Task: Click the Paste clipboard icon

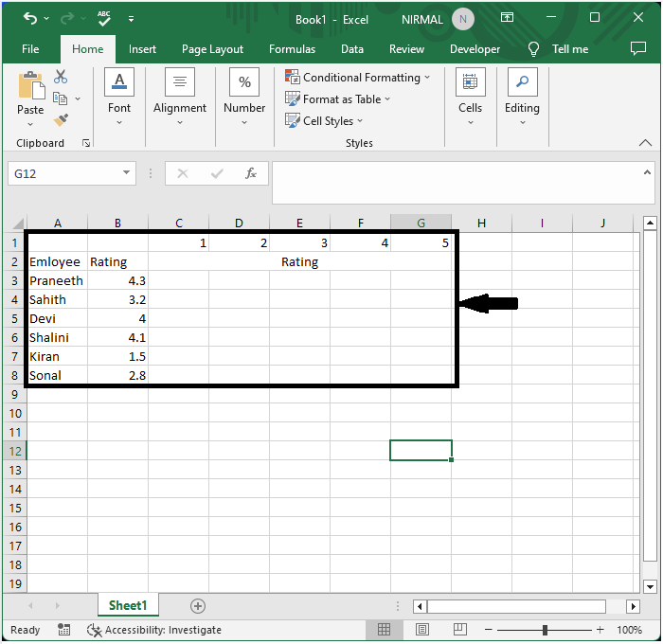Action: pos(31,85)
